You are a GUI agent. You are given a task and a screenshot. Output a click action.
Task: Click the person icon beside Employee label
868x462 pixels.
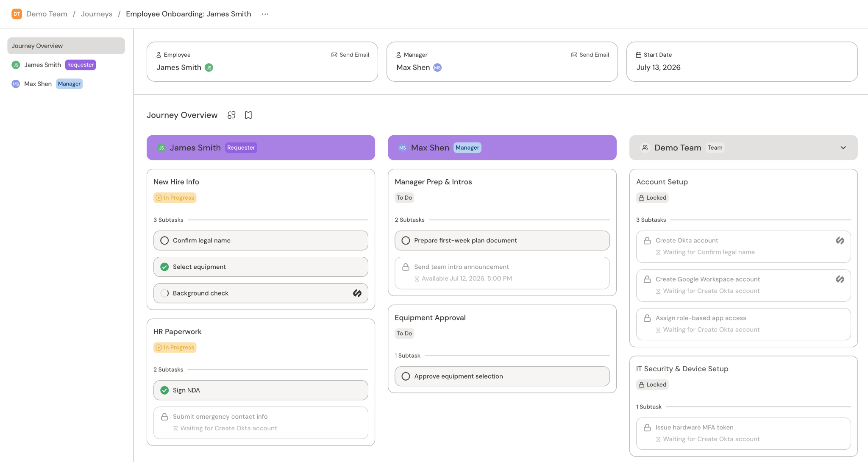159,55
